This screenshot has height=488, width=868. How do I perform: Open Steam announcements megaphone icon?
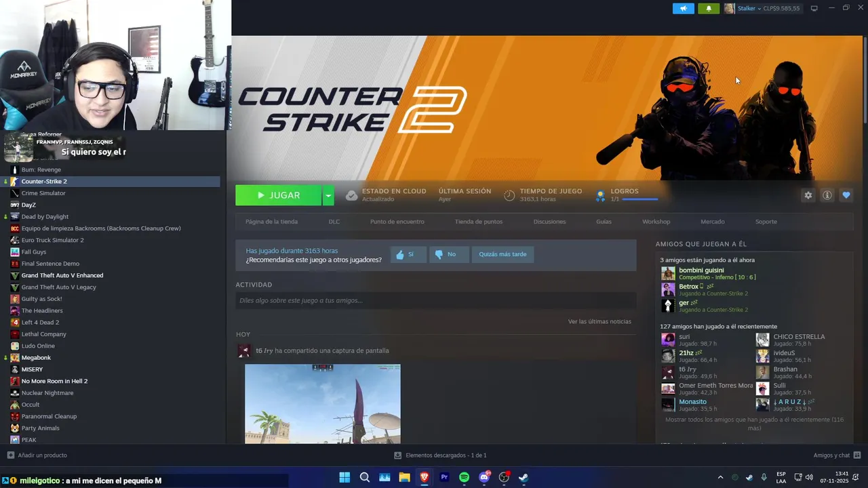(683, 8)
